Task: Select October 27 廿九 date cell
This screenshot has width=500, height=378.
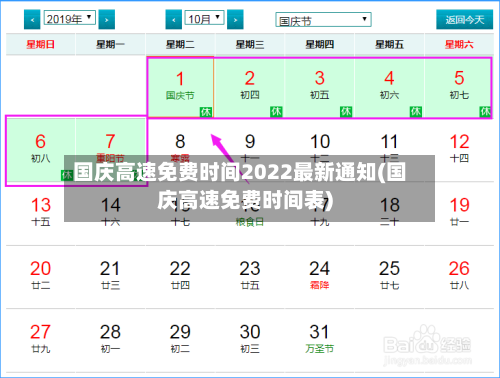Action: pos(41,340)
